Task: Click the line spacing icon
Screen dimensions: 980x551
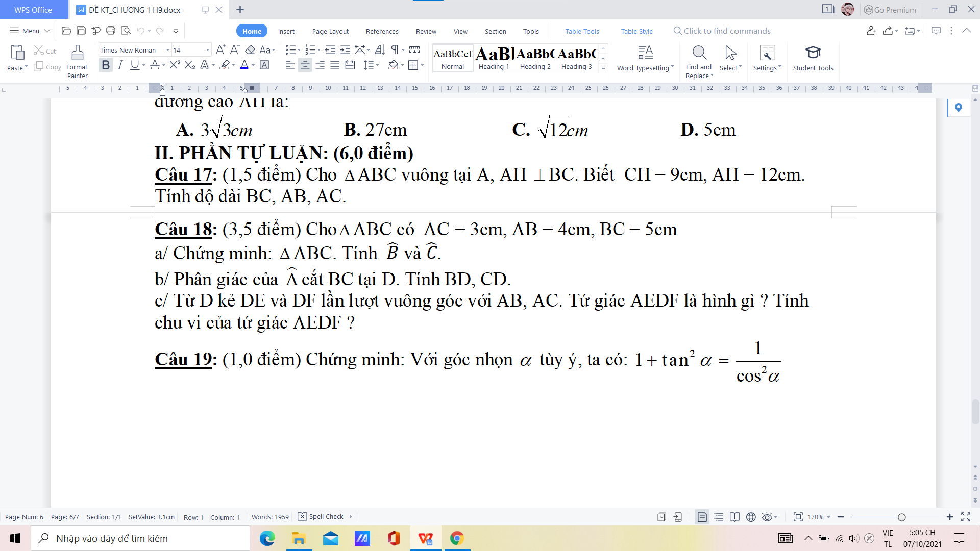Action: [369, 65]
